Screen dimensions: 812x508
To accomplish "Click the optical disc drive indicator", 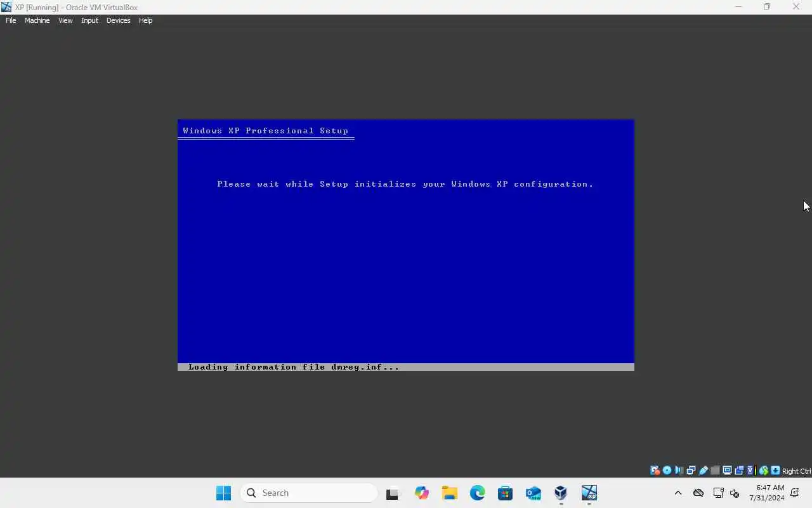I will coord(667,471).
